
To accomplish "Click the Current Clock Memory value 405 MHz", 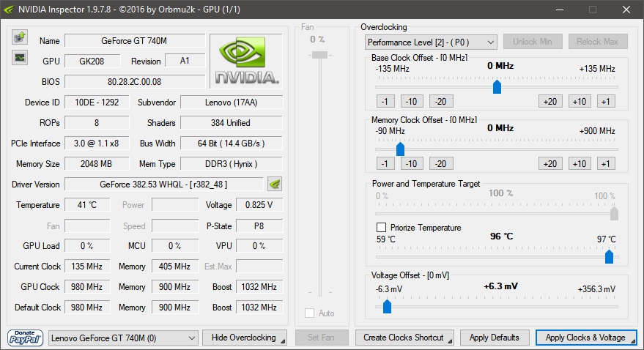I will click(x=175, y=267).
